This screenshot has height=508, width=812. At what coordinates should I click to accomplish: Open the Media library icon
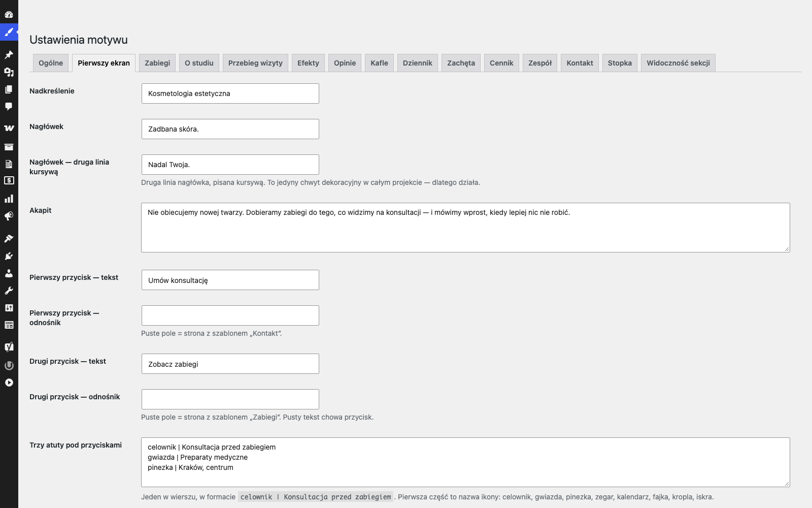pos(9,72)
